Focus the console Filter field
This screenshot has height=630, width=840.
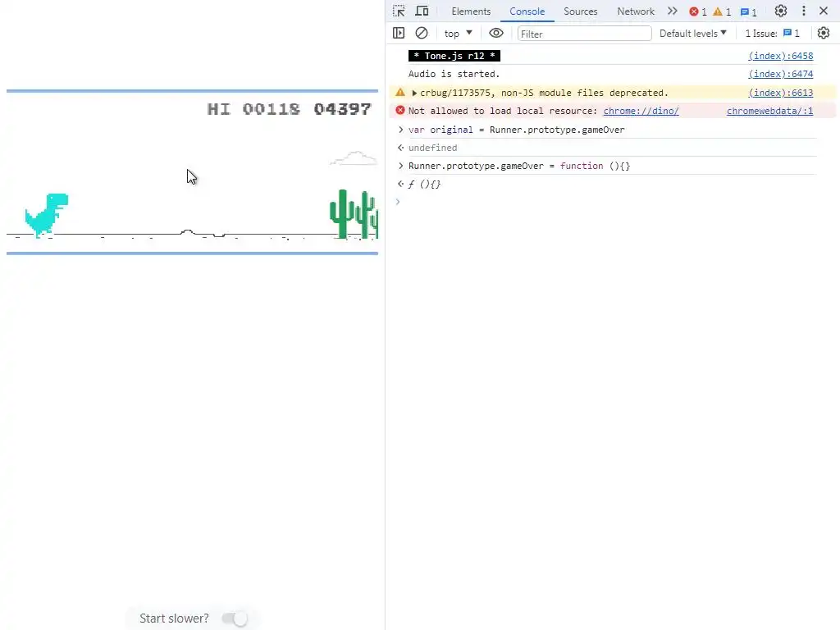pyautogui.click(x=584, y=34)
